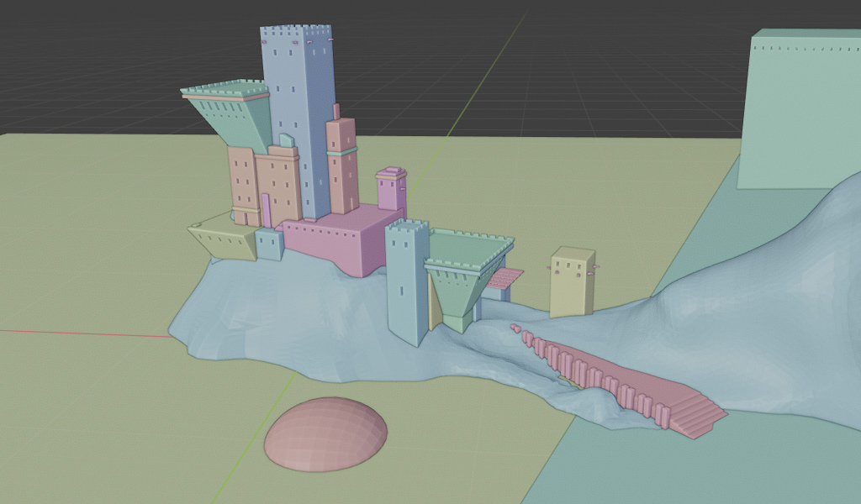Select the small blue cube beside olive wedge
This screenshot has height=504, width=861.
click(269, 244)
